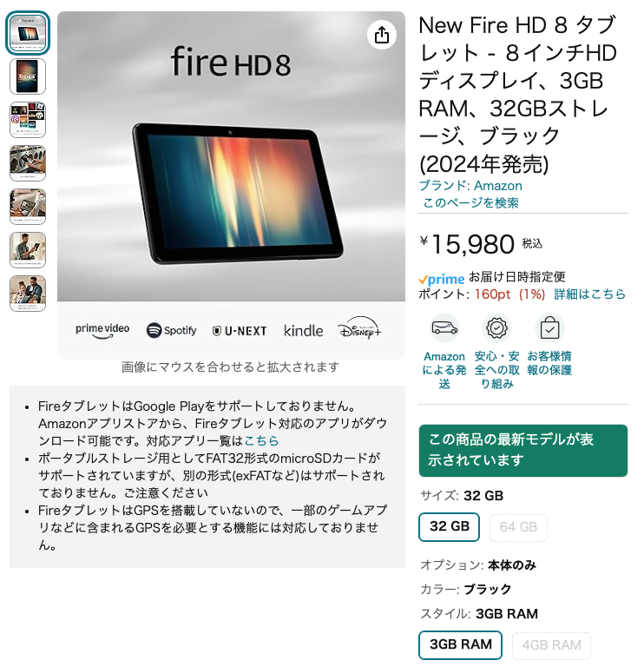Click the Amazon delivery truck icon
Screen dimensions: 644x667
click(x=444, y=328)
